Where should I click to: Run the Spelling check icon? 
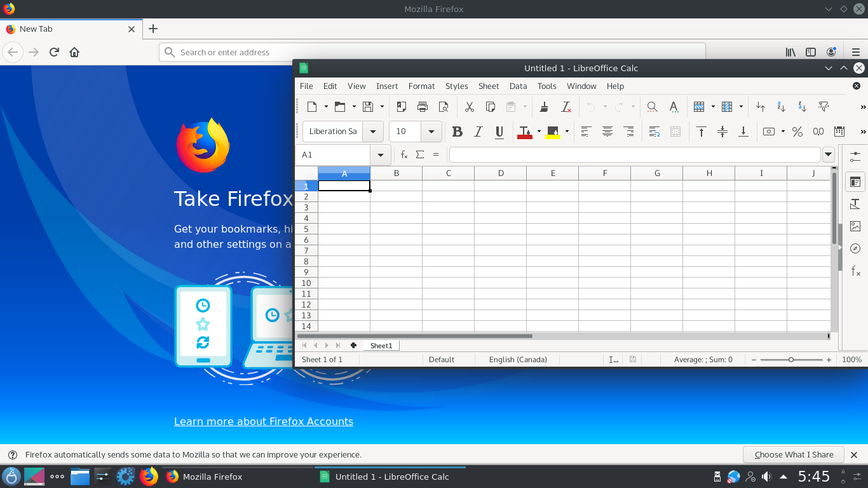pyautogui.click(x=674, y=107)
